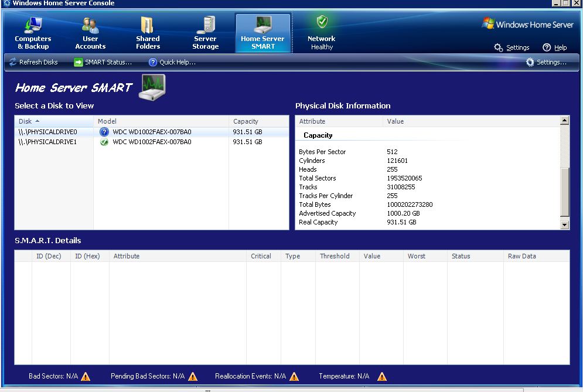583x392 pixels.
Task: Click the Shared Folders icon
Action: point(148,25)
